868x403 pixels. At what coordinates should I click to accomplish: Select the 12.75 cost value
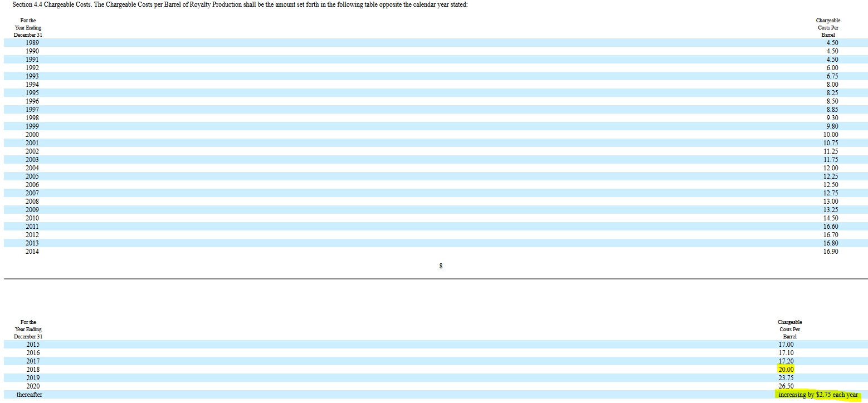[831, 193]
